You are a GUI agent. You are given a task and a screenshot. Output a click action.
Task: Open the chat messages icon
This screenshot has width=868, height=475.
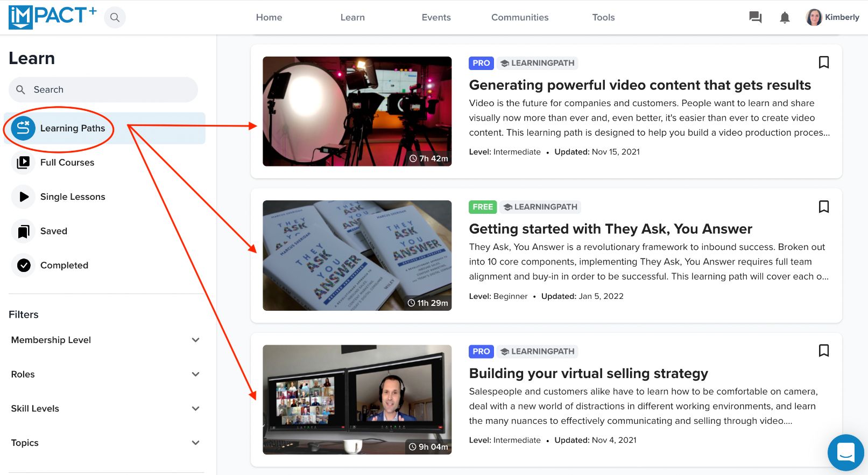(x=755, y=17)
